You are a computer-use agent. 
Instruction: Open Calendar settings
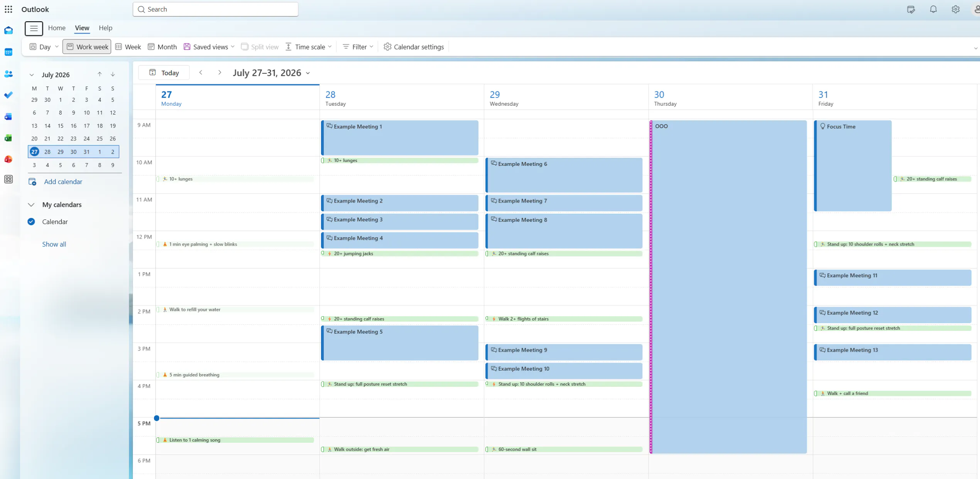pos(414,47)
